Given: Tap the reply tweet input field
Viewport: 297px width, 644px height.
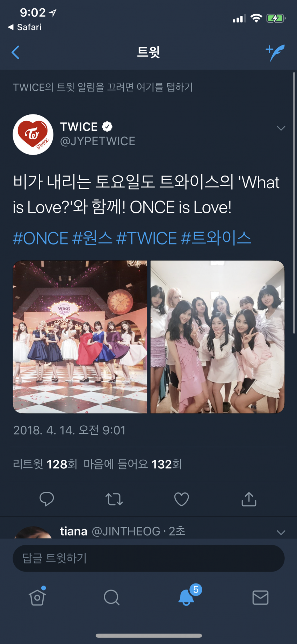Looking at the screenshot, I should [x=148, y=558].
